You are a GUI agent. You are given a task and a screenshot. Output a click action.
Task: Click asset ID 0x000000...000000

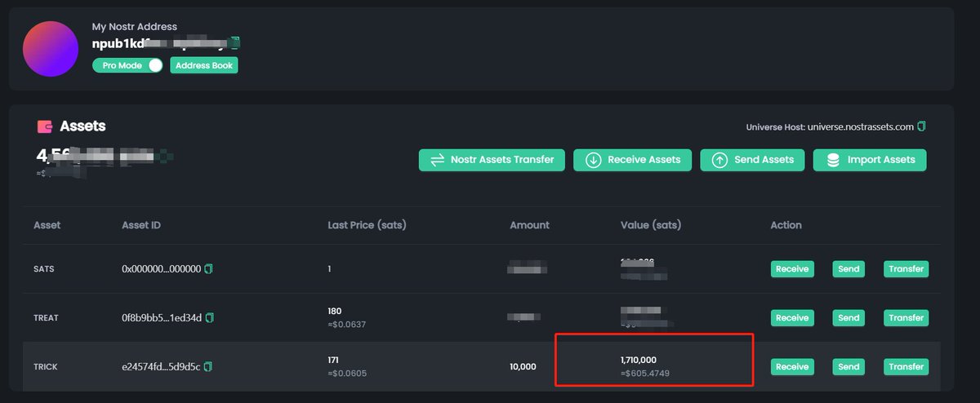click(x=161, y=268)
